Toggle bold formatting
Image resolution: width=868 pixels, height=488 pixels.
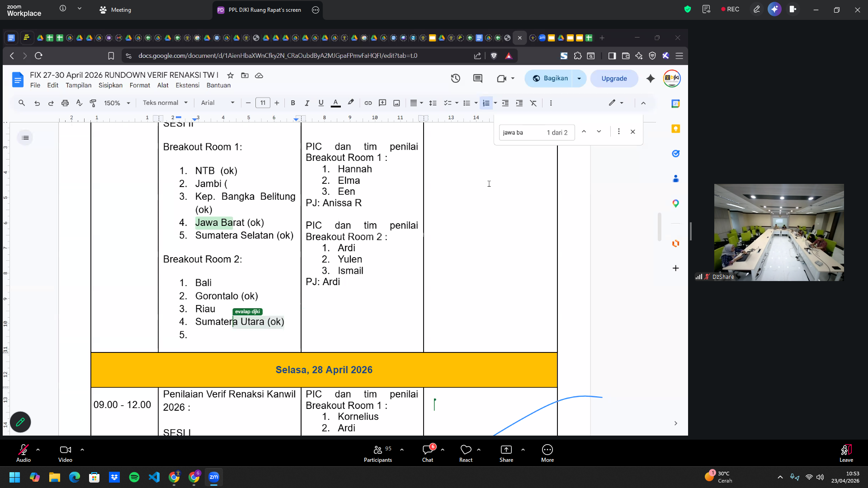click(293, 103)
